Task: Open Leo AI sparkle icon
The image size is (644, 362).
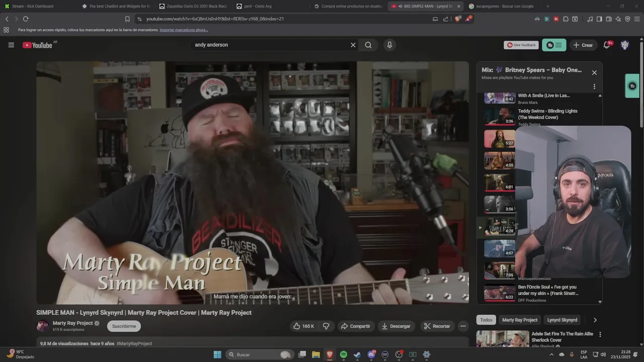Action: click(x=618, y=19)
